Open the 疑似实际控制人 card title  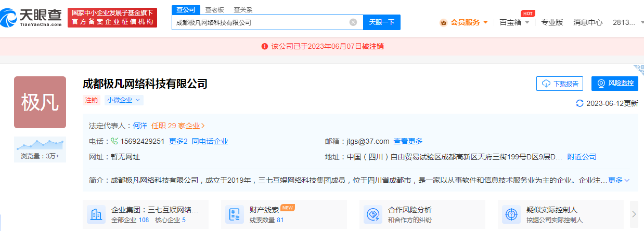552,210
